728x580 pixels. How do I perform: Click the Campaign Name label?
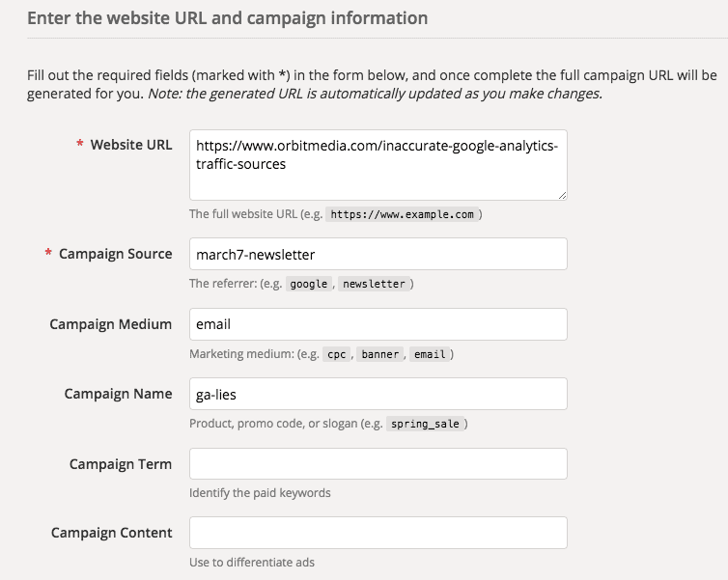pyautogui.click(x=118, y=394)
